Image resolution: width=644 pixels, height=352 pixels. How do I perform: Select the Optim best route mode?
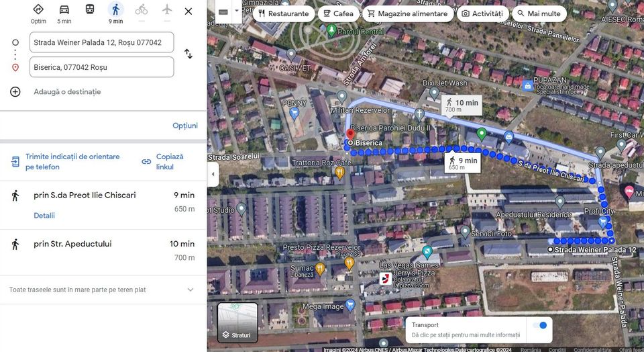pyautogui.click(x=38, y=10)
